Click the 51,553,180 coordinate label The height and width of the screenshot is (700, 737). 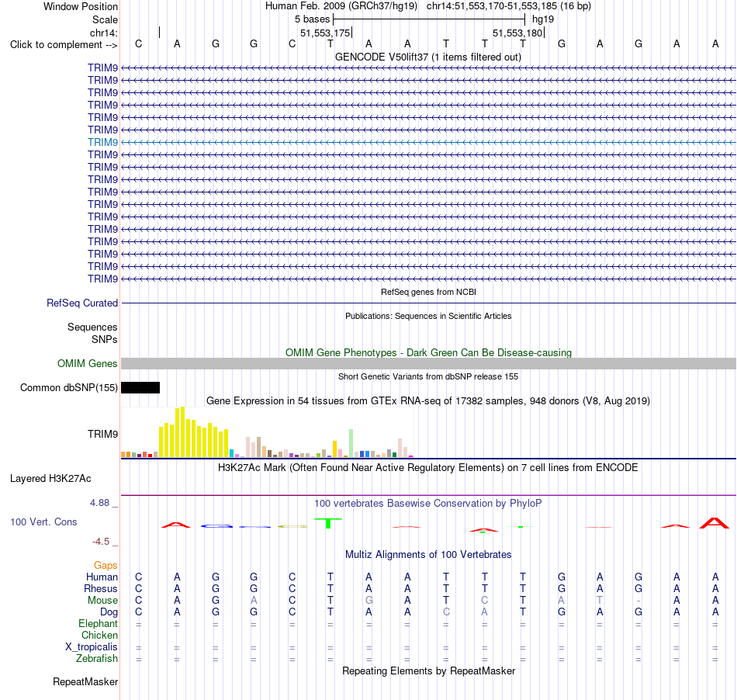(517, 33)
